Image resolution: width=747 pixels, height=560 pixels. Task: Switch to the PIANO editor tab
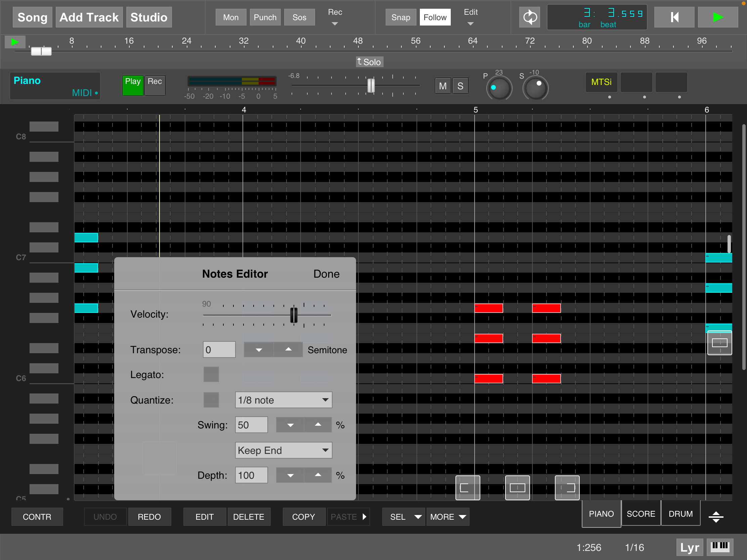601,513
